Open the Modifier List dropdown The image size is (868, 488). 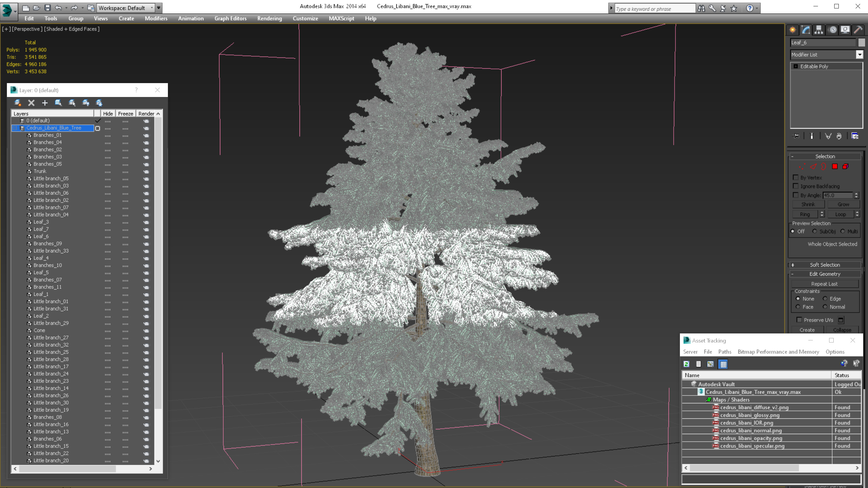859,55
